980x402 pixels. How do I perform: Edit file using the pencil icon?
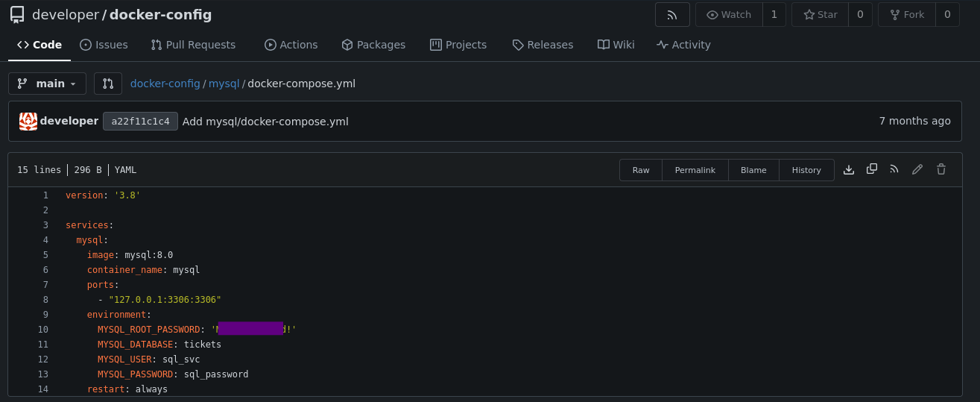(x=917, y=170)
